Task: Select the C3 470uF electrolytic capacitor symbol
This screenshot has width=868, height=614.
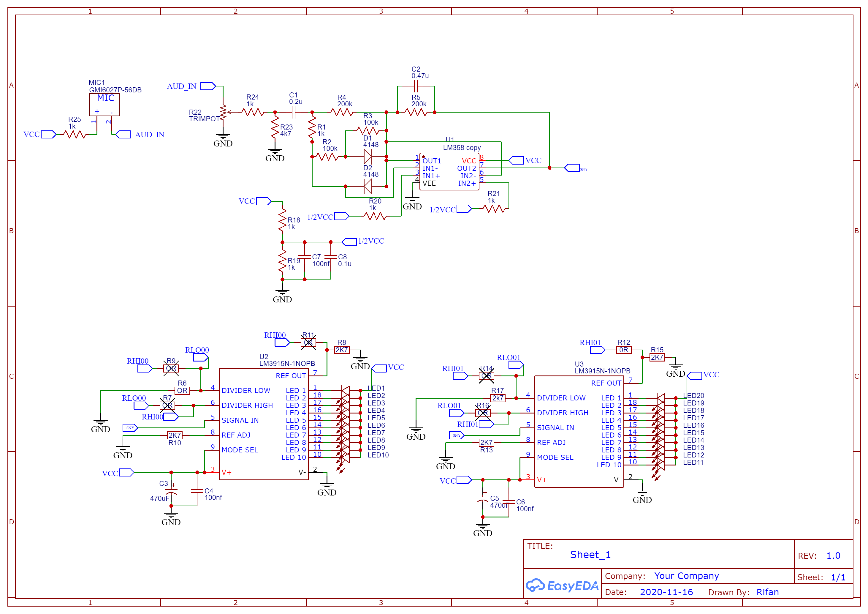Action: (x=171, y=491)
